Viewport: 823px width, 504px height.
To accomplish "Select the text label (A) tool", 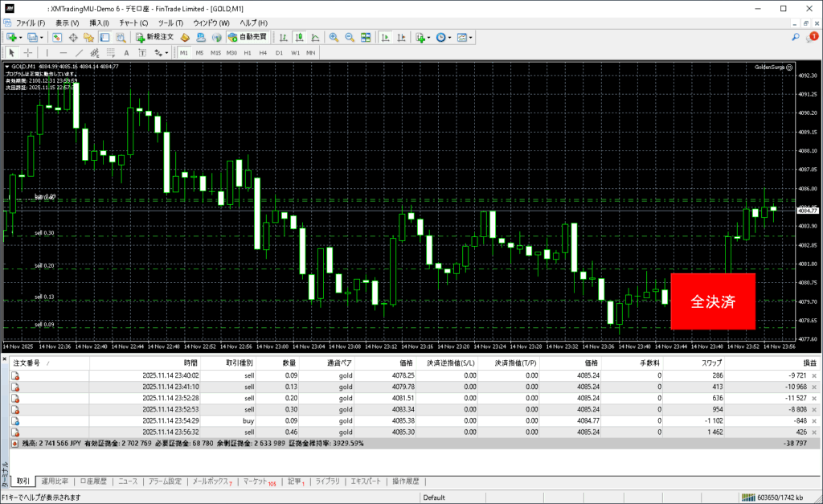I will coord(125,53).
